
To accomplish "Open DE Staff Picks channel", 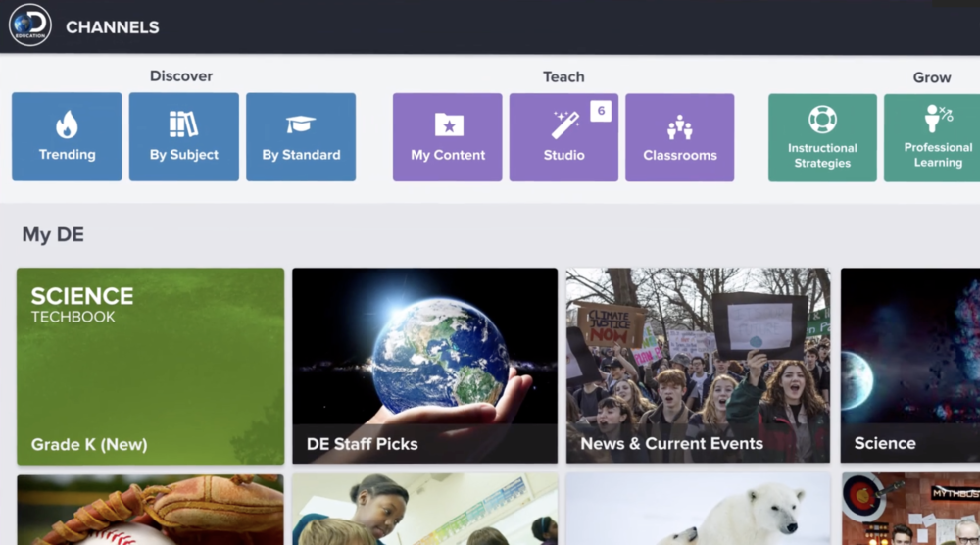I will (425, 366).
